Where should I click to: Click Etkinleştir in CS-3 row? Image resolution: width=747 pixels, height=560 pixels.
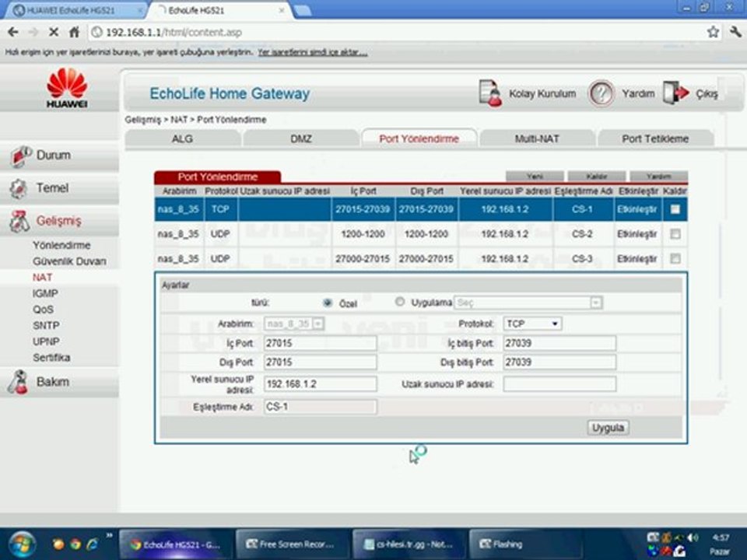637,258
